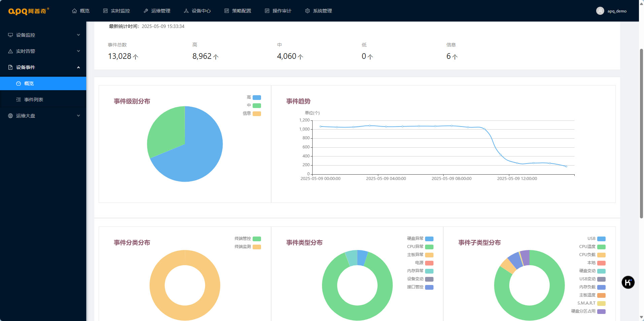Viewport: 644px width, 321px height.
Task: Click the home icon beside 概览 in top nav
Action: [74, 11]
